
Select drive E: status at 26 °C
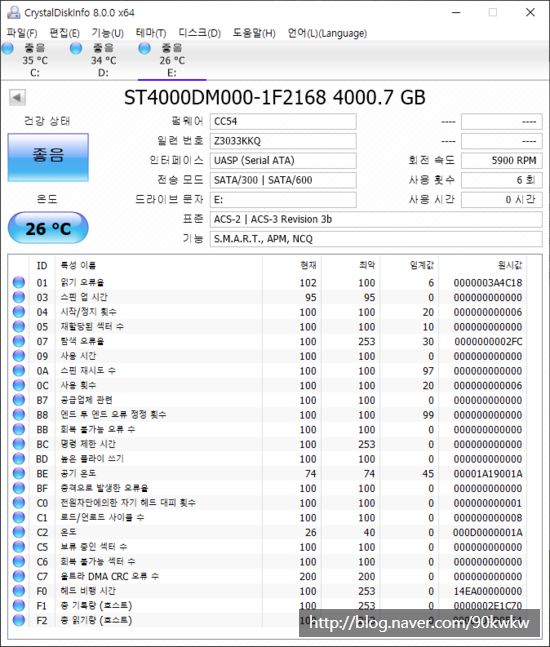pos(172,60)
